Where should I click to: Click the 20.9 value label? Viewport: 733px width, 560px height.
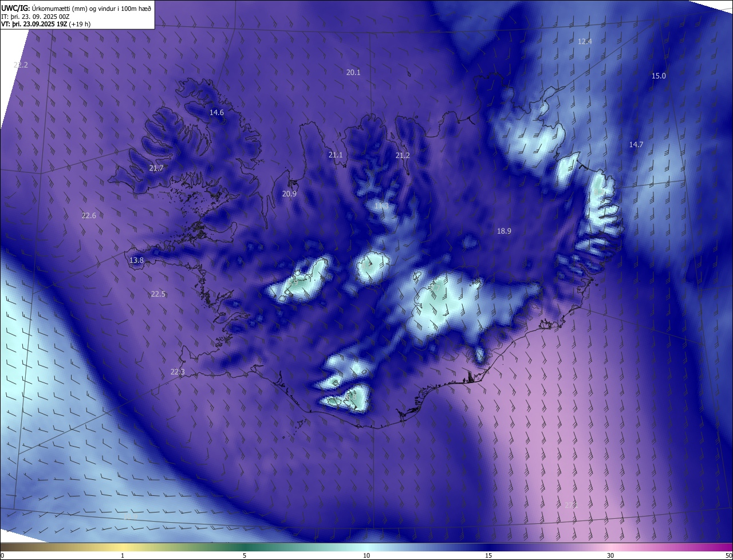[289, 194]
